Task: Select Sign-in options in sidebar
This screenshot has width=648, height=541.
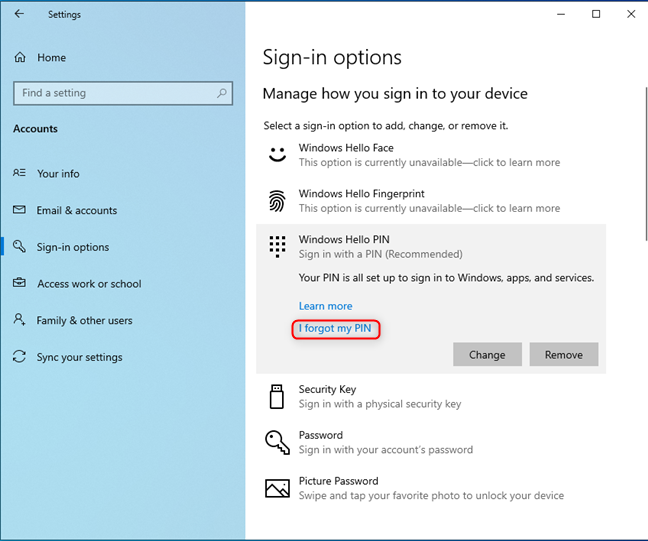Action: [x=73, y=247]
